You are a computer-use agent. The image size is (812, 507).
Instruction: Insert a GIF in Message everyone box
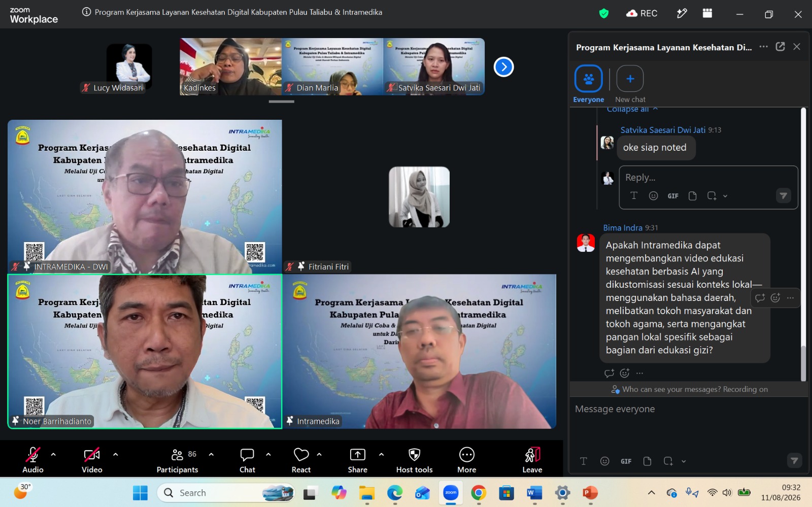tap(626, 461)
